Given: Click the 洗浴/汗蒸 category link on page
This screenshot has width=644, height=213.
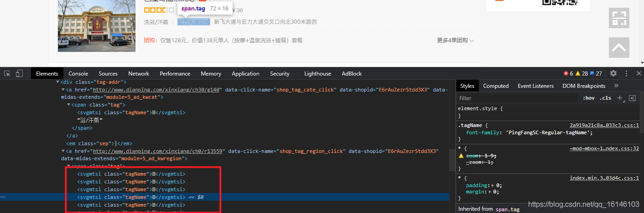Looking at the screenshot, I should pos(156,22).
